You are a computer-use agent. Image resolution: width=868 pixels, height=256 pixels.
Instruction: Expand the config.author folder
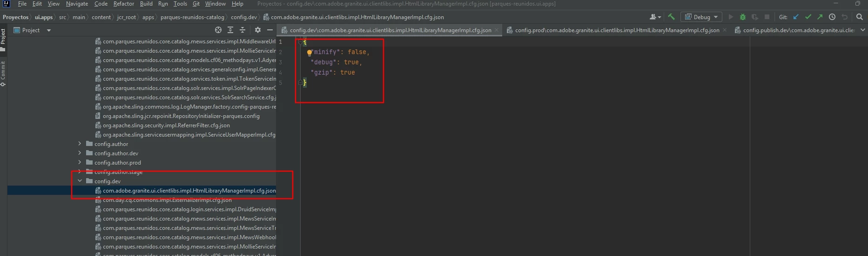[80, 144]
